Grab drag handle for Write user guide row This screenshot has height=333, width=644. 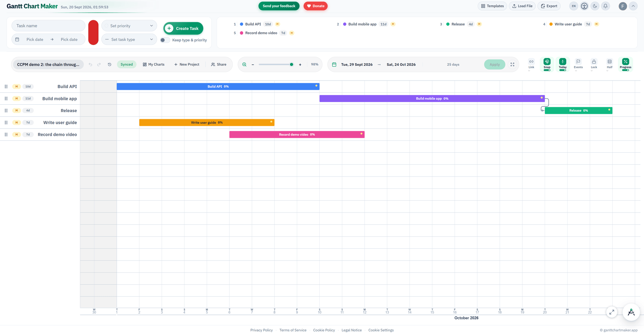pos(6,123)
